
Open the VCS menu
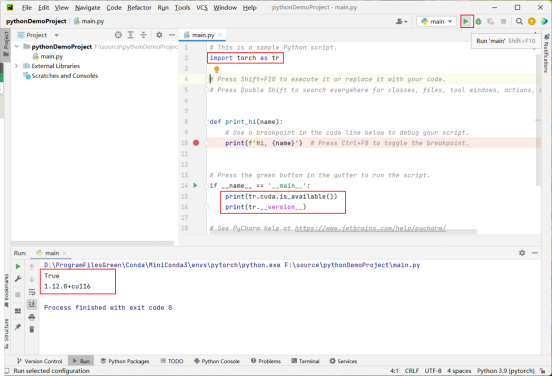click(x=202, y=7)
